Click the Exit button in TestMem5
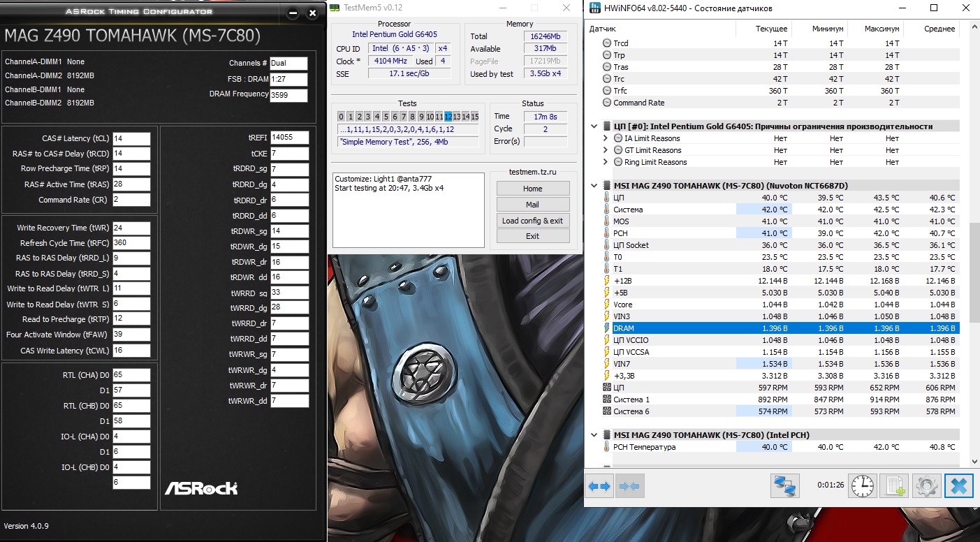 tap(533, 236)
